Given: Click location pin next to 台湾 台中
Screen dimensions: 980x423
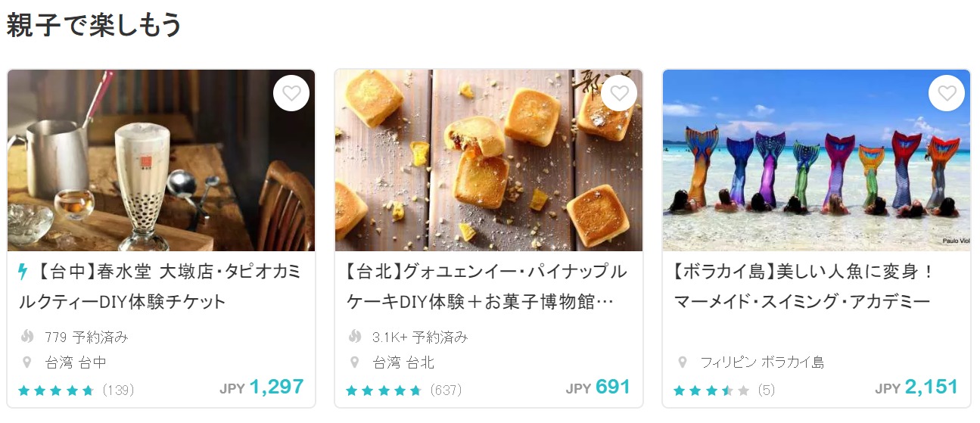Looking at the screenshot, I should click(x=28, y=362).
